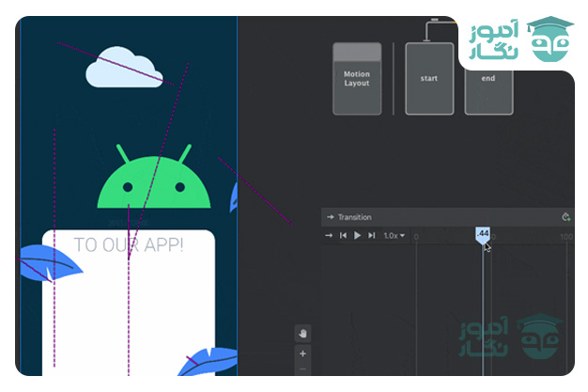
Task: Click the zoom in plus button
Action: [x=302, y=353]
